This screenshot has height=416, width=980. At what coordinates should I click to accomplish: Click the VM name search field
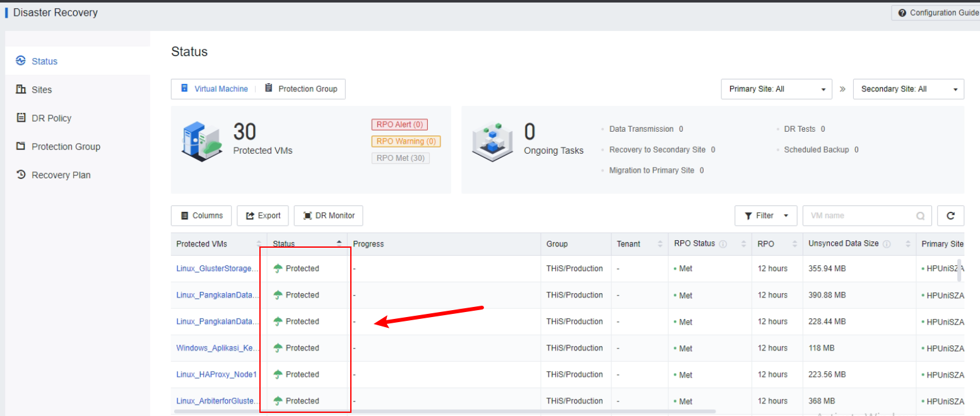[x=858, y=216]
